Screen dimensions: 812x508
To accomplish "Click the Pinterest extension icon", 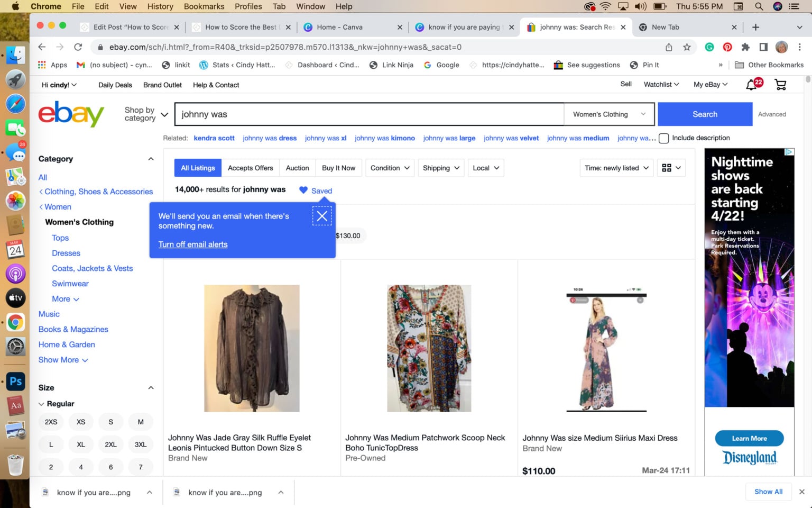I will point(727,47).
